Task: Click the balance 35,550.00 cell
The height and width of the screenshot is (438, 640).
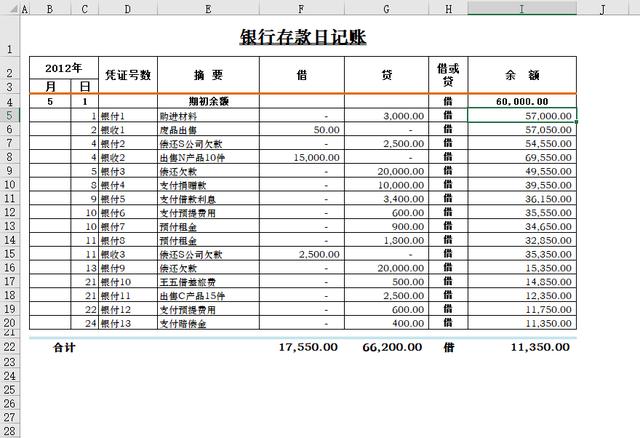Action: pos(522,213)
